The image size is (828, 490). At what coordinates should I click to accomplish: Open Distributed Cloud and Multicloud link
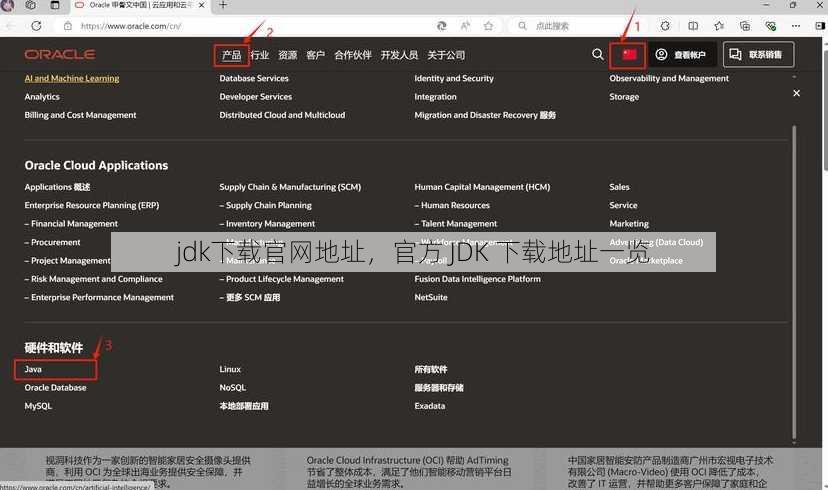pos(282,115)
